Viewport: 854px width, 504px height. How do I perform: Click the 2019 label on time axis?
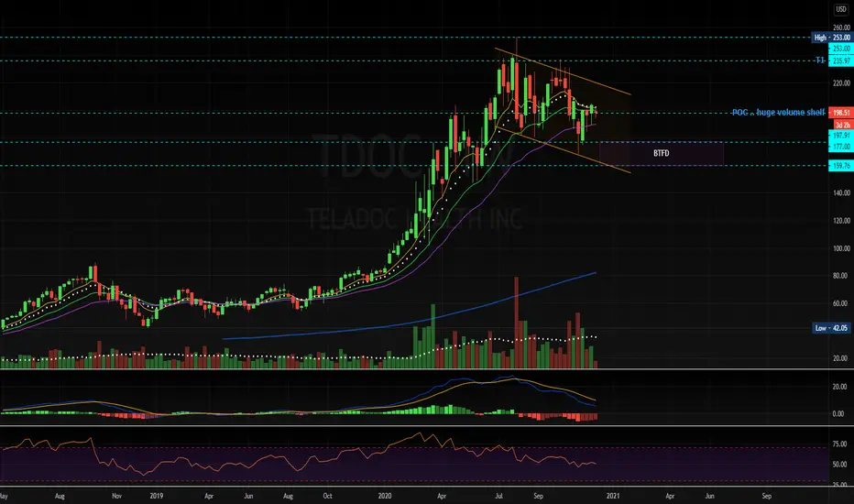(157, 496)
